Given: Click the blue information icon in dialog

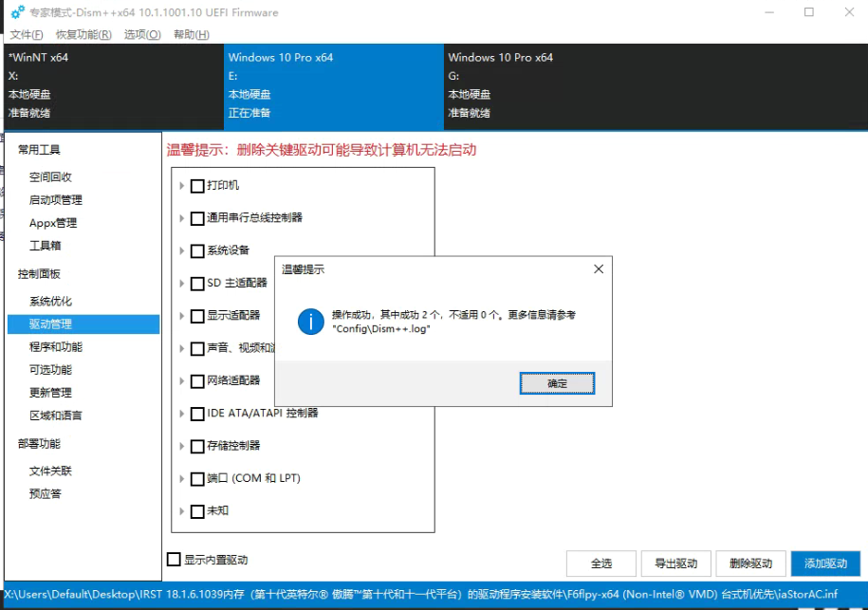Looking at the screenshot, I should (310, 321).
